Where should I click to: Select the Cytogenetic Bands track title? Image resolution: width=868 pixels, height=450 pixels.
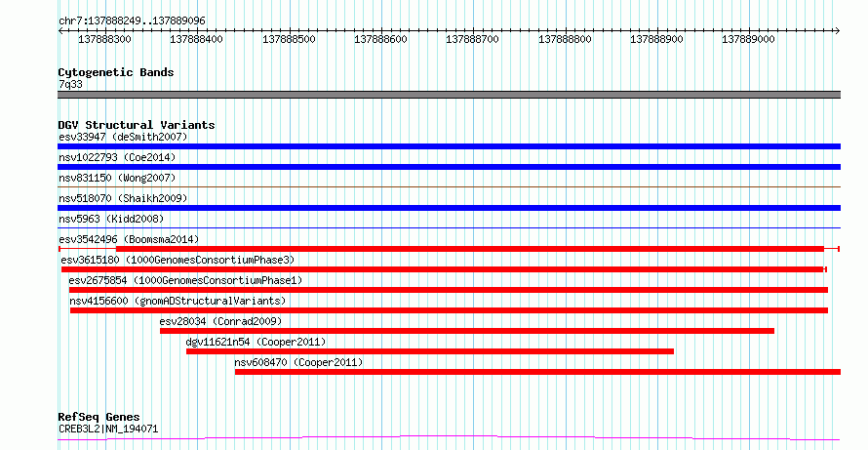116,72
